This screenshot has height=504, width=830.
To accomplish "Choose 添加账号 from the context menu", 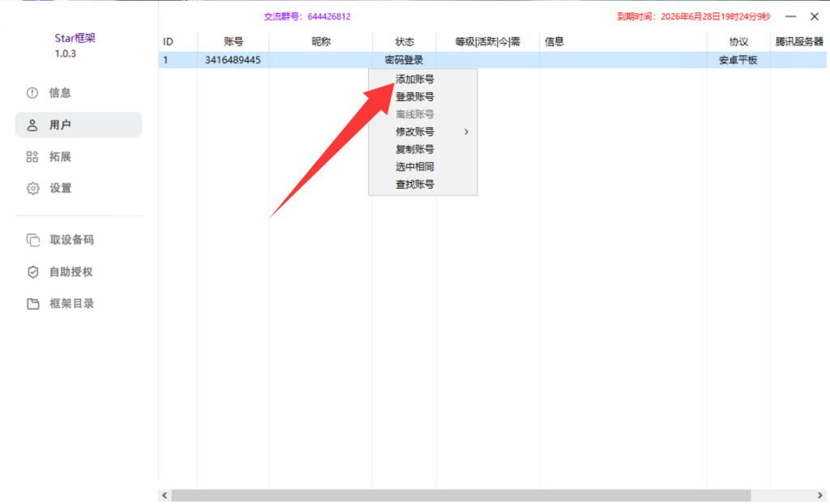I will tap(414, 79).
